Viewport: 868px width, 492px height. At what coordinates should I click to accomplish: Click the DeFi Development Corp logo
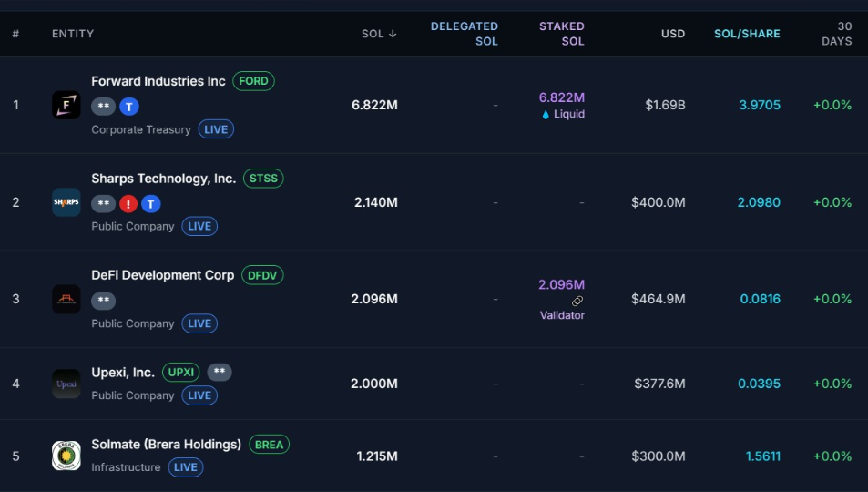click(x=66, y=299)
